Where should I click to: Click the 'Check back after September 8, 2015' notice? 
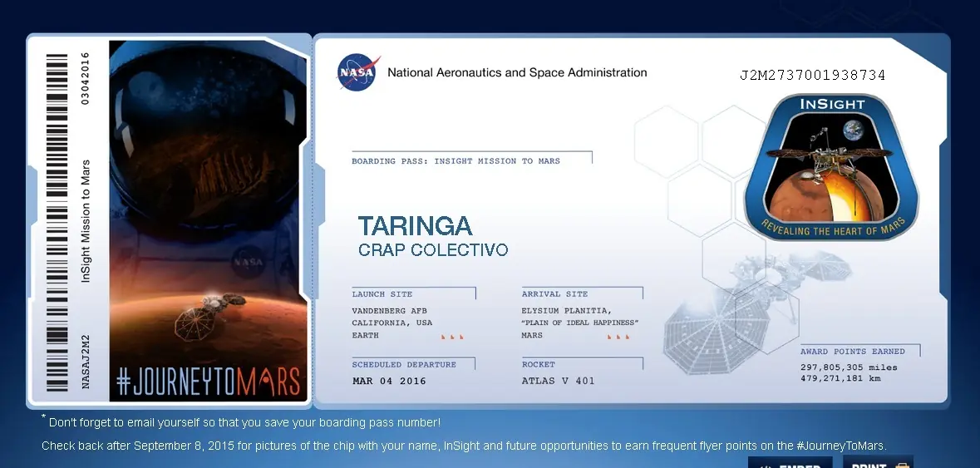(464, 446)
